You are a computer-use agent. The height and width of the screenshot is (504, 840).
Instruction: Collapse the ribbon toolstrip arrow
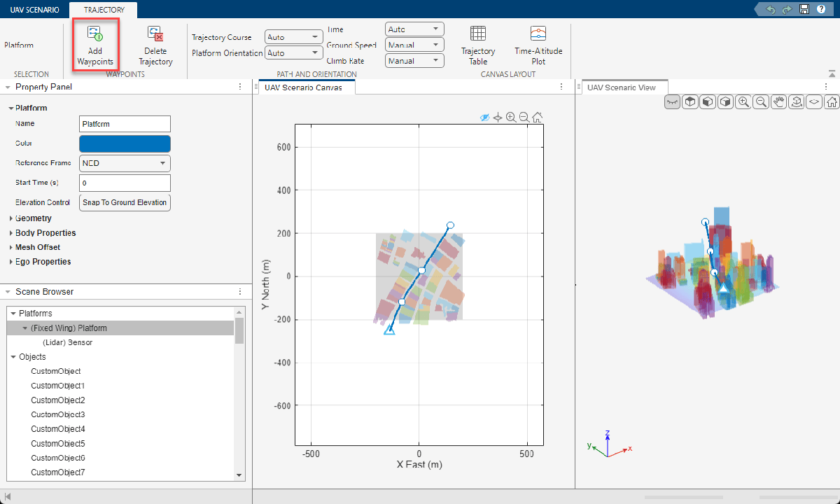(x=832, y=73)
